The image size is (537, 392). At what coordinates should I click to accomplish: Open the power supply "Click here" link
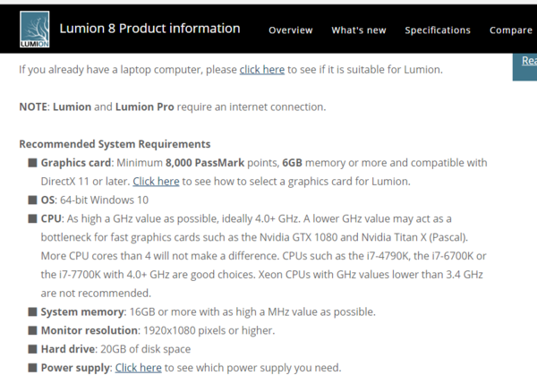coord(138,368)
